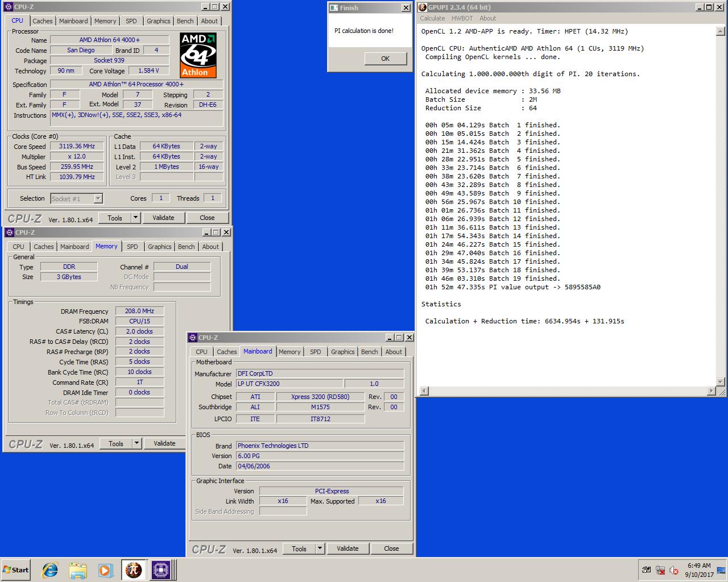The image size is (728, 582).
Task: Click Close button in top CPU-Z window
Action: 207,218
